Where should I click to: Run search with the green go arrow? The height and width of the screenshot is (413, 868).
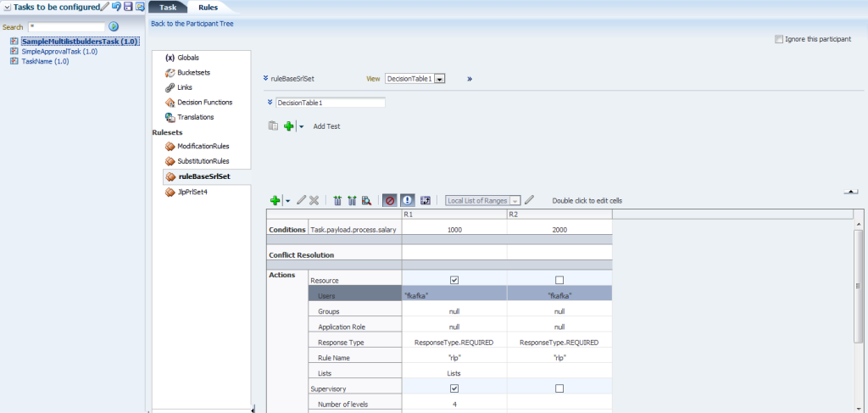tap(114, 26)
